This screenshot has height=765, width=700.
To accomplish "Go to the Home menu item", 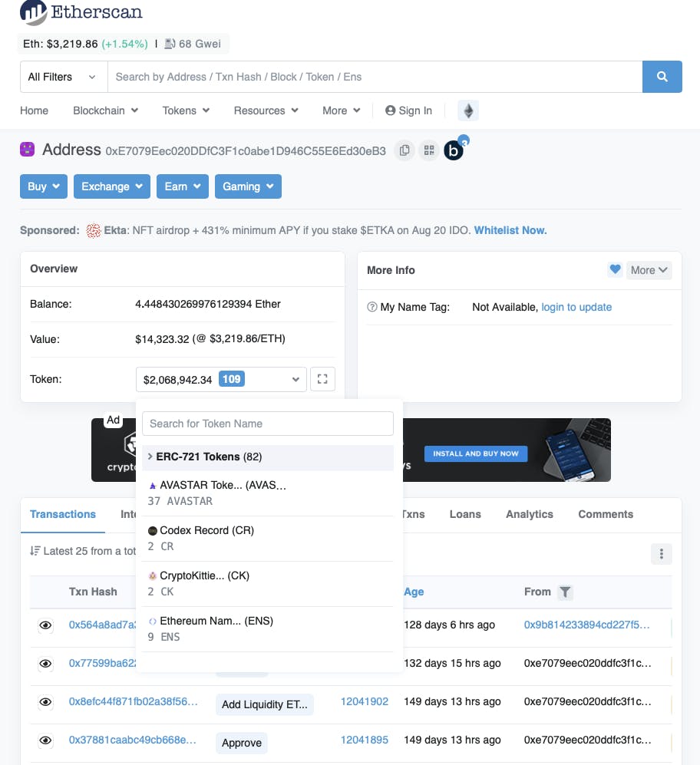I will pos(35,110).
